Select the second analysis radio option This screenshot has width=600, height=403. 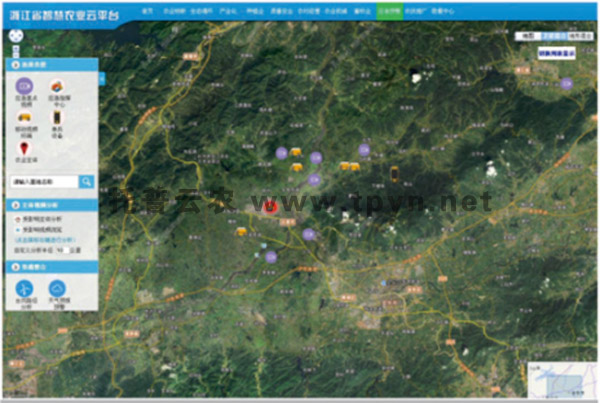coord(16,228)
